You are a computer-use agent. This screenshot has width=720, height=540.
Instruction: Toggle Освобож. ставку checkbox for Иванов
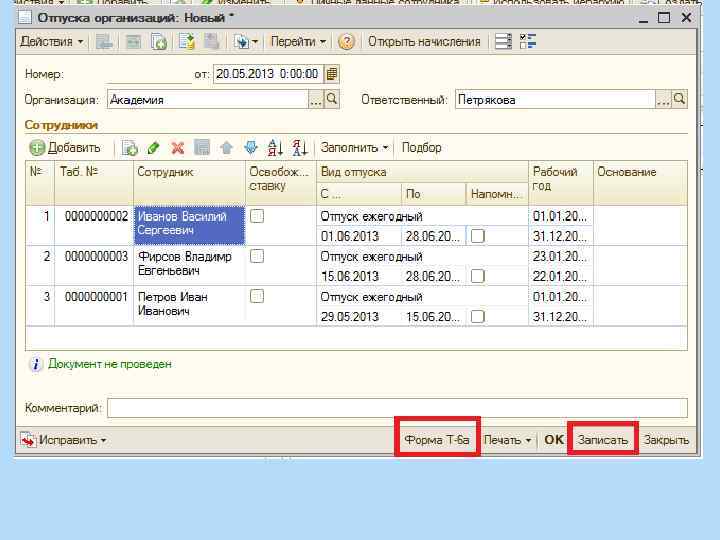tap(257, 216)
